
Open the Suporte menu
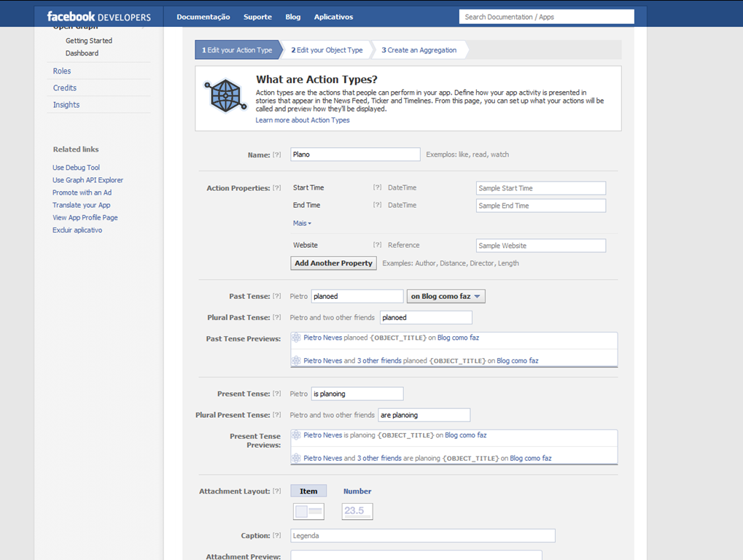click(258, 17)
